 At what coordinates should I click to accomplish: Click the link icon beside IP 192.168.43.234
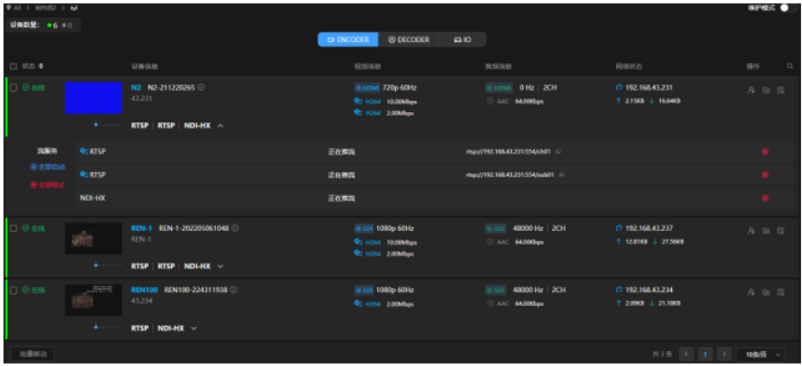coord(619,290)
